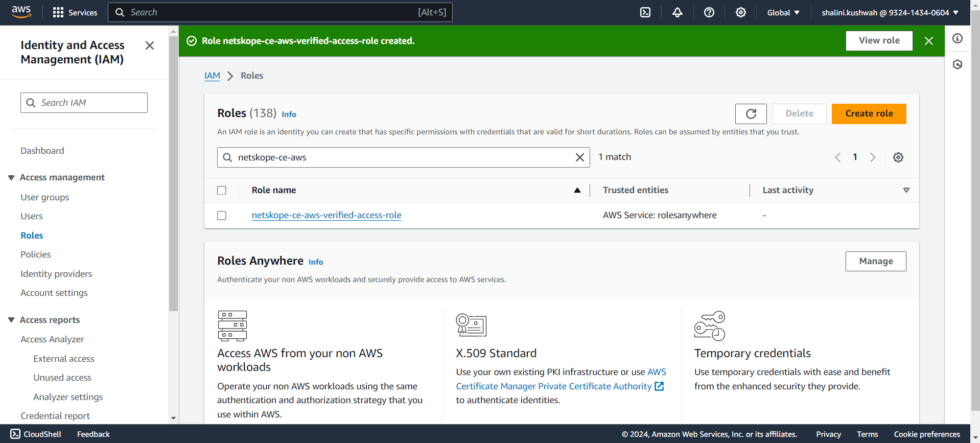Click the roles filter search box
The height and width of the screenshot is (443, 980).
pos(403,157)
